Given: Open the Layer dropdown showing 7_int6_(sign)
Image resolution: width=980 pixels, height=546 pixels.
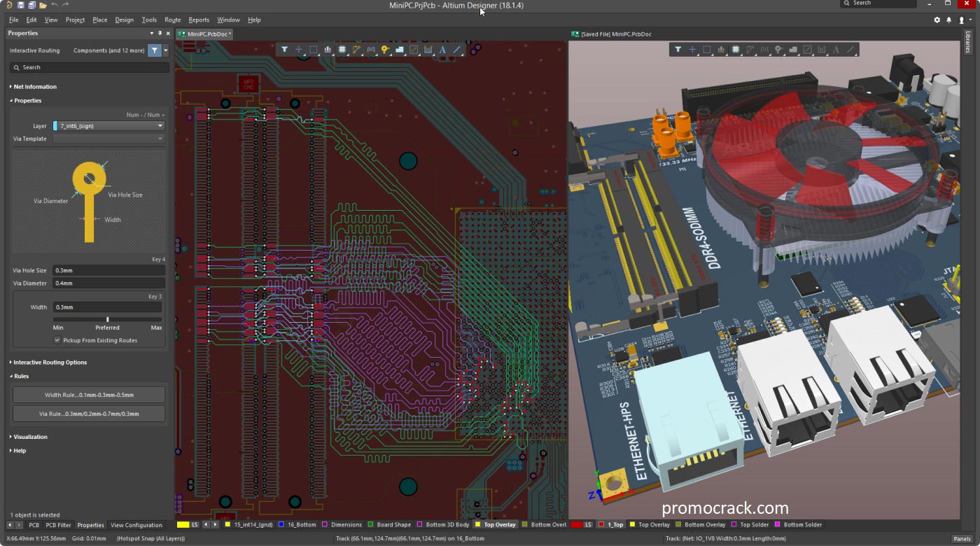Looking at the screenshot, I should point(108,125).
